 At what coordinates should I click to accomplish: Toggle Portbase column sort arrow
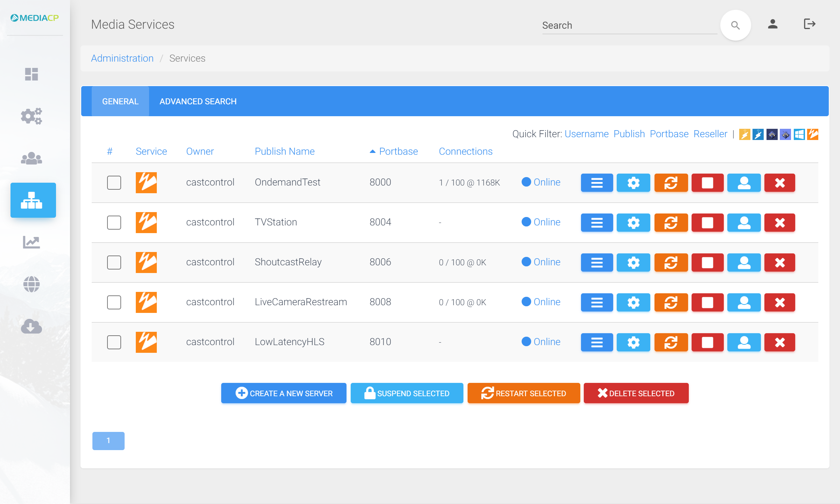[x=373, y=152]
